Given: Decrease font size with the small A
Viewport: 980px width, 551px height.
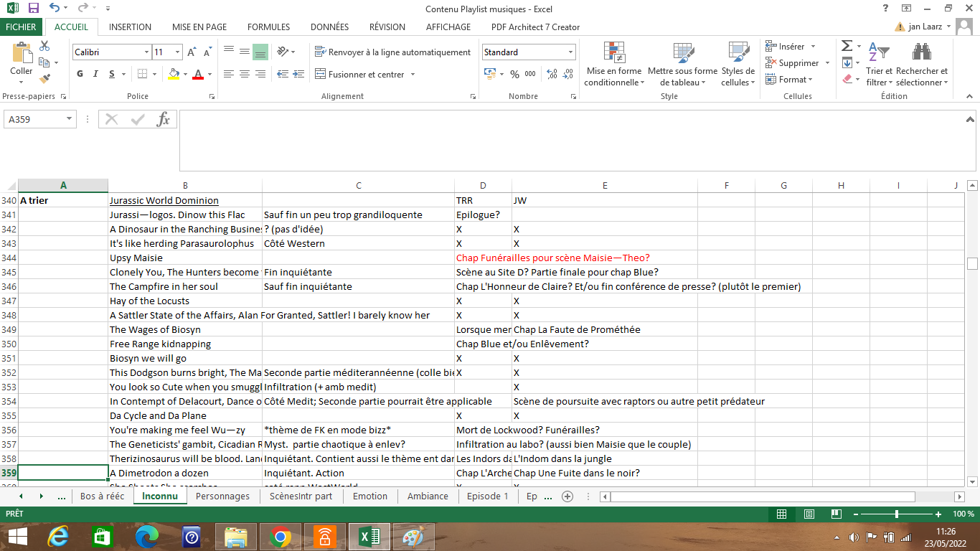Looking at the screenshot, I should tap(207, 52).
